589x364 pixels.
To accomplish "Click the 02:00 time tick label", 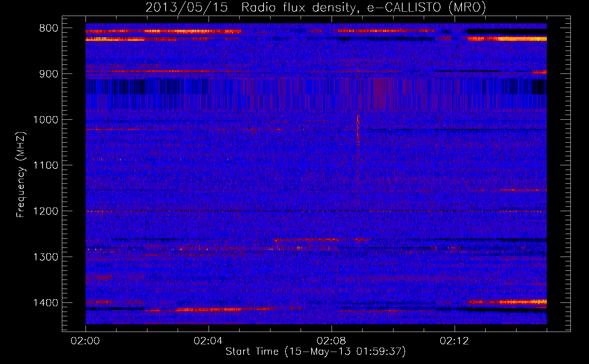I will pos(86,341).
